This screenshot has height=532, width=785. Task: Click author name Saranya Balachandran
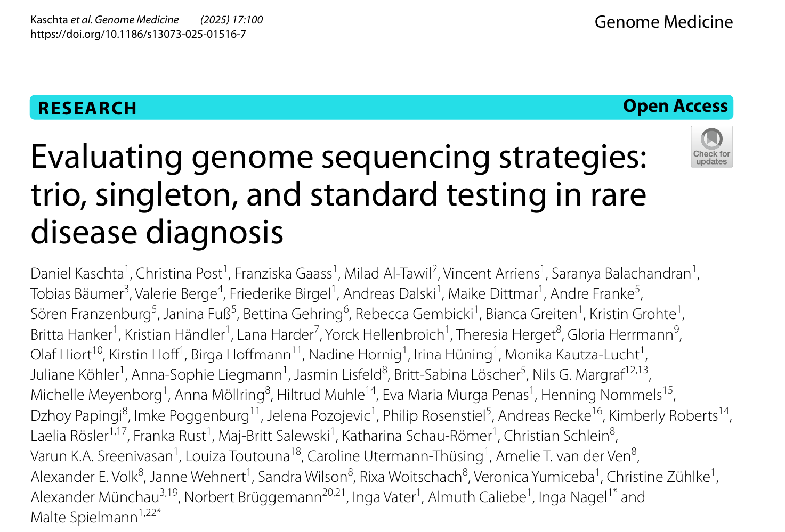tap(621, 274)
